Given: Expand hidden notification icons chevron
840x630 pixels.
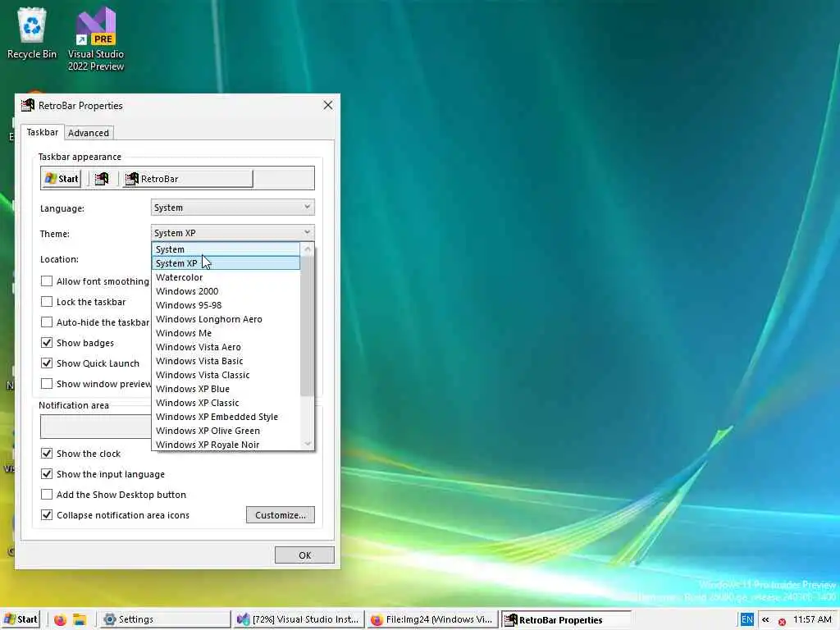Looking at the screenshot, I should pos(765,620).
